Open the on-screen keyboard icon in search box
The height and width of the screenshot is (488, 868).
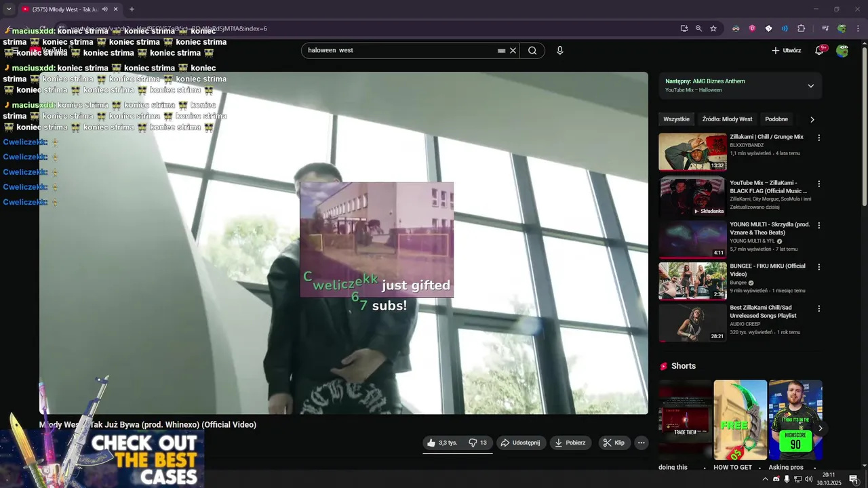pyautogui.click(x=502, y=51)
